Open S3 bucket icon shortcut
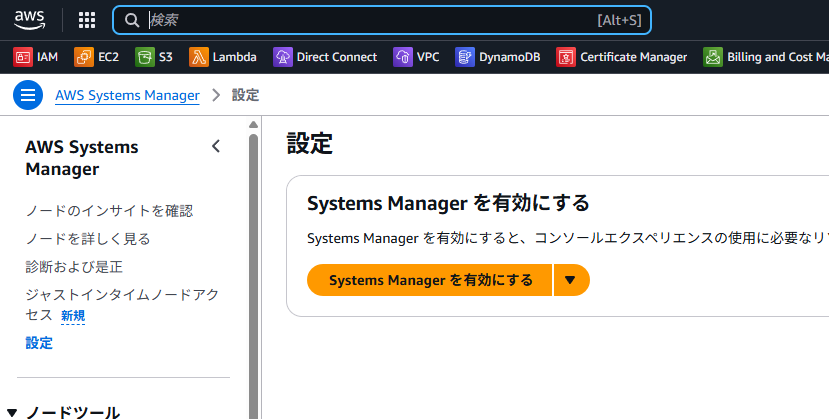829x419 pixels. 144,57
